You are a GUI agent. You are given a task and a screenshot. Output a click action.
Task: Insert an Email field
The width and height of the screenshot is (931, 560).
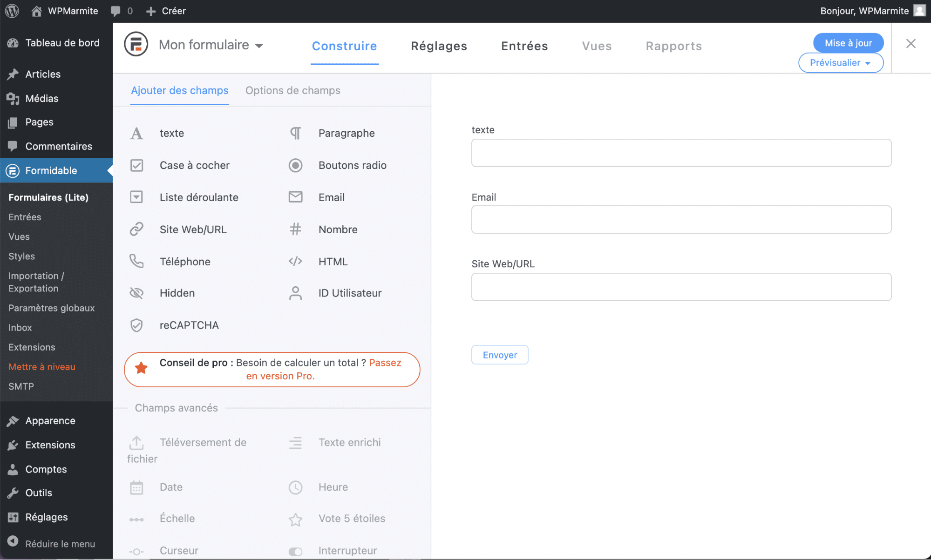point(331,197)
